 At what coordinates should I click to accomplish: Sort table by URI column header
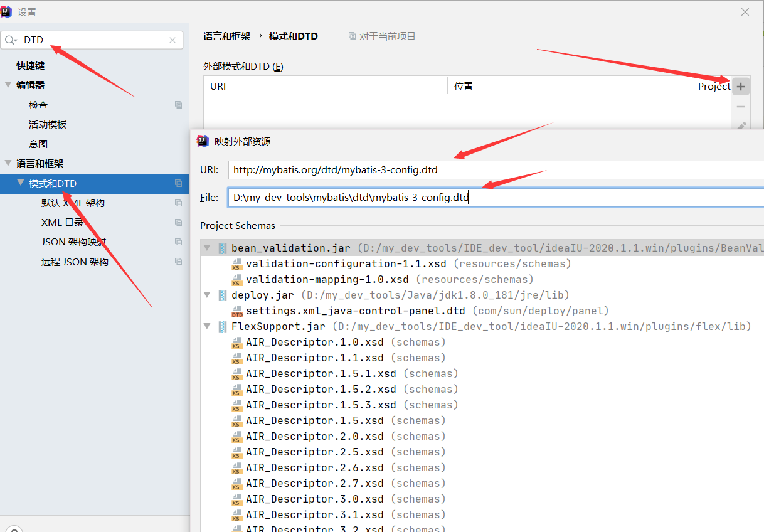tap(326, 86)
